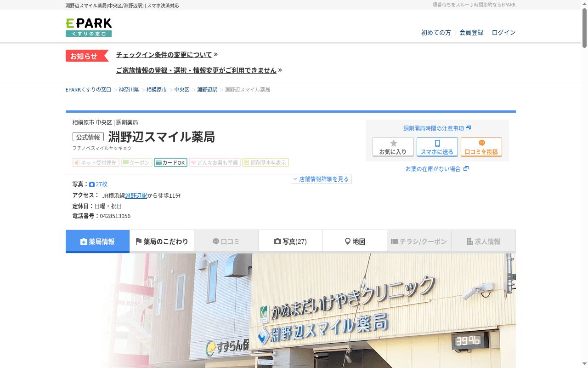Click the ネット受付優先 badge
This screenshot has width=588, height=368.
pos(96,162)
